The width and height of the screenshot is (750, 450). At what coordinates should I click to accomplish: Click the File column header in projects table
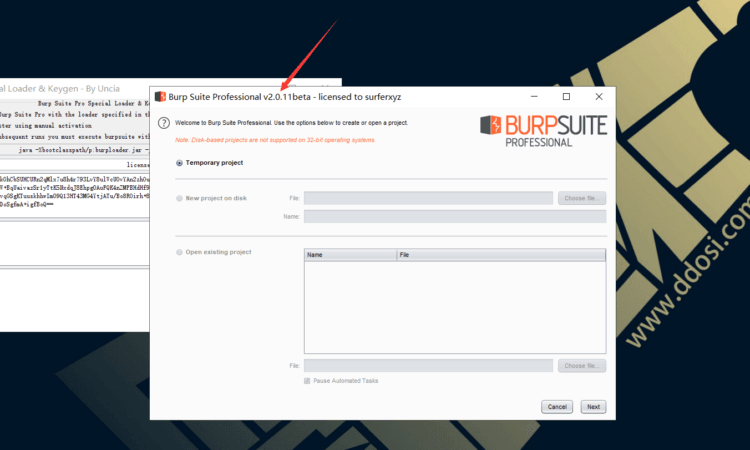(x=501, y=255)
